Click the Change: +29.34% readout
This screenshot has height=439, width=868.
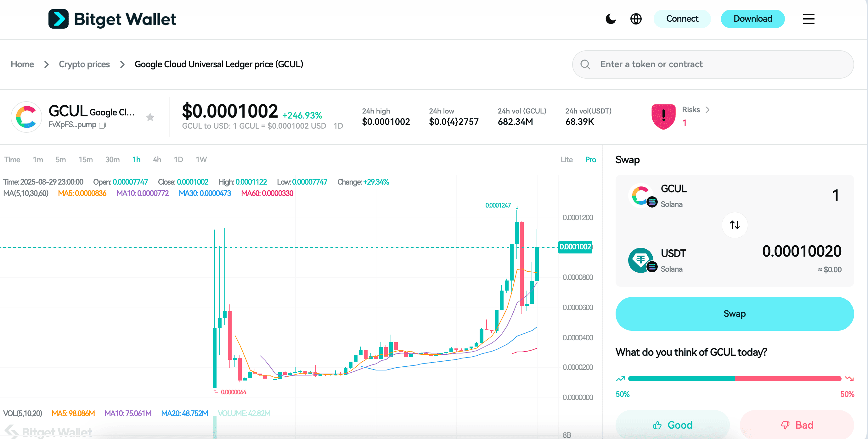(363, 182)
